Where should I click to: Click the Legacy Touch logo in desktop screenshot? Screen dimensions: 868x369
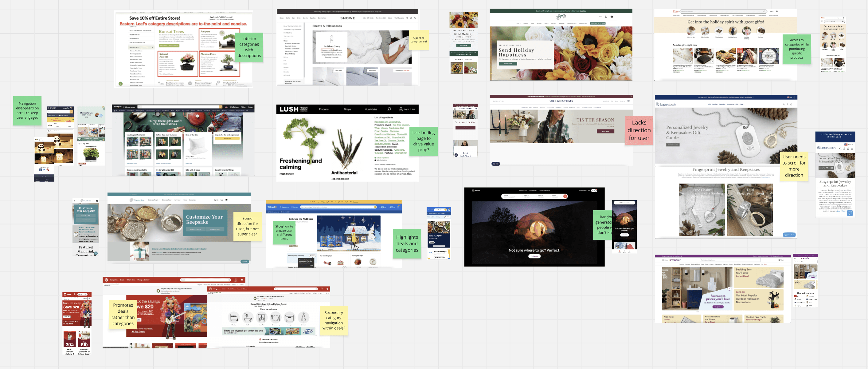[666, 105]
